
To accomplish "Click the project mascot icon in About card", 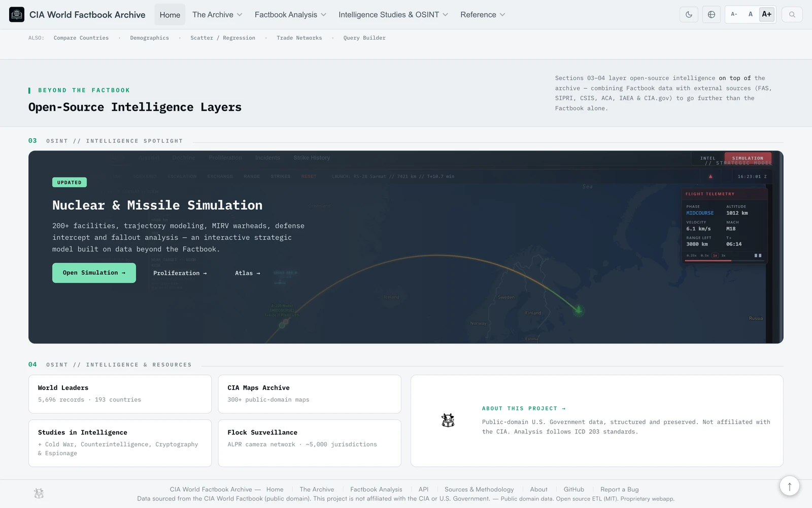I will [x=448, y=420].
